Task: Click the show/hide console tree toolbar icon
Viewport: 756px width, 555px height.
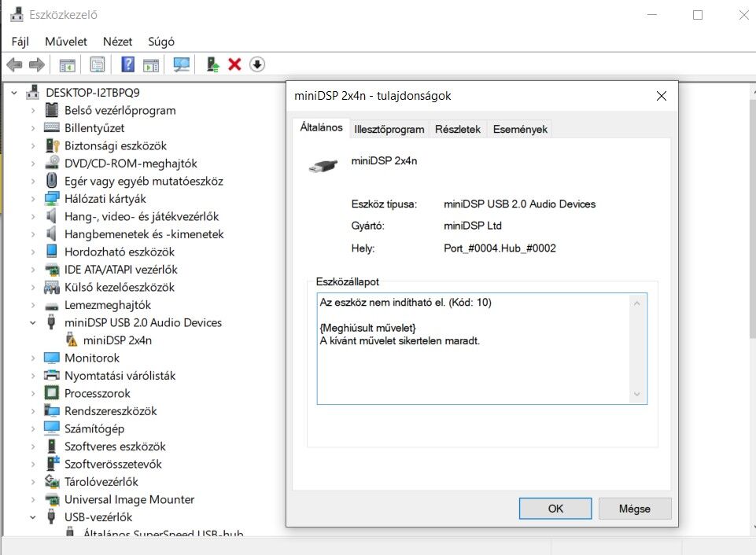Action: pos(67,64)
